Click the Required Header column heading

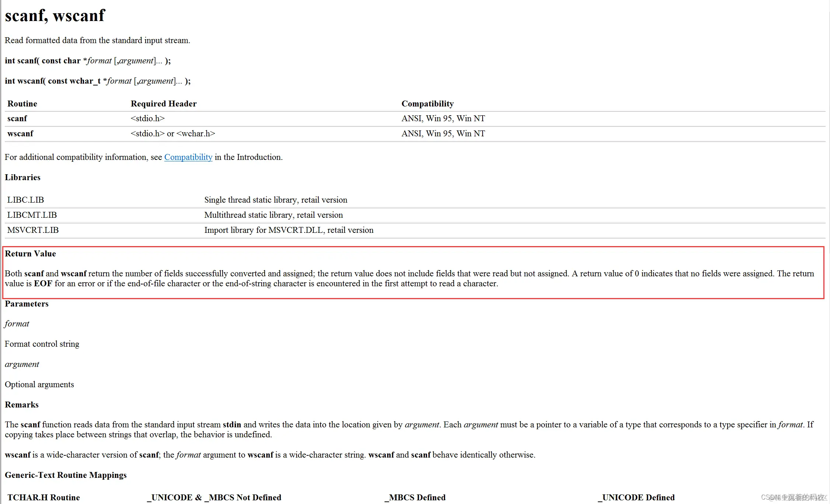pos(164,104)
